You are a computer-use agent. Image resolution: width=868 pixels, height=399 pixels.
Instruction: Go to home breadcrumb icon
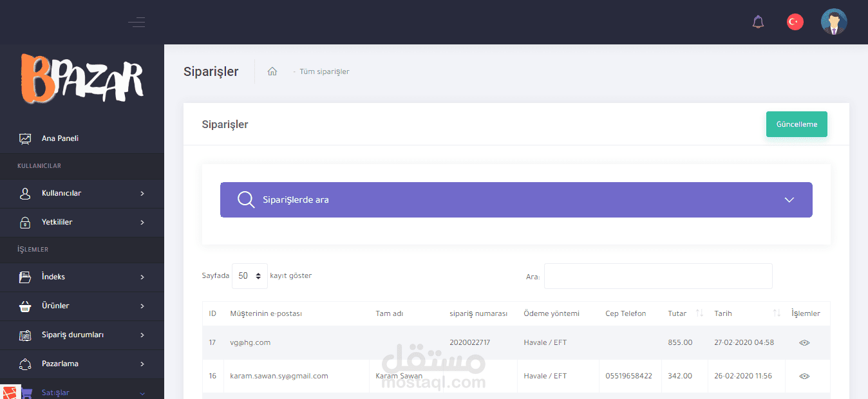click(x=272, y=71)
